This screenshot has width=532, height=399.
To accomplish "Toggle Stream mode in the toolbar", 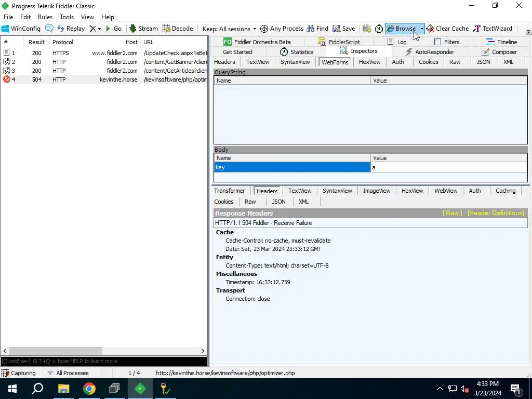I will (143, 29).
